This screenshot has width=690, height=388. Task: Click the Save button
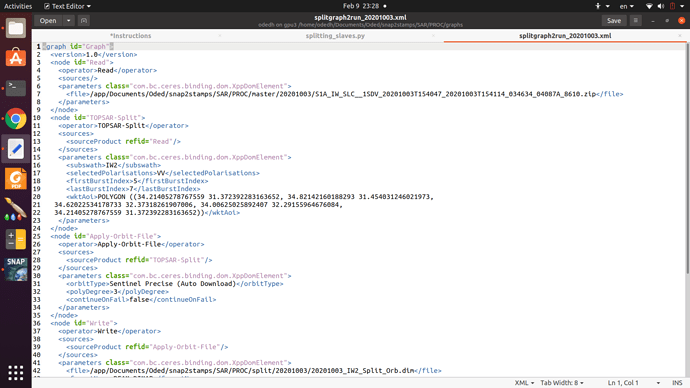click(x=614, y=21)
